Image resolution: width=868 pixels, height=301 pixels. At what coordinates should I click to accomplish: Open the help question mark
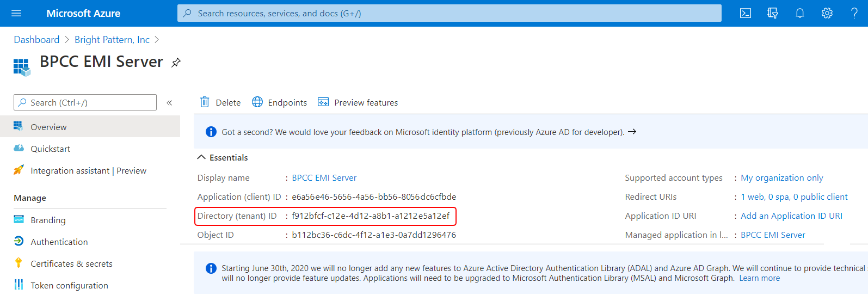(x=854, y=13)
